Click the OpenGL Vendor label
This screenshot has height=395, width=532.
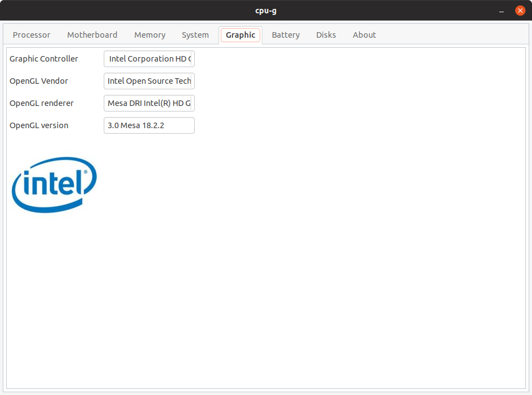(x=39, y=81)
